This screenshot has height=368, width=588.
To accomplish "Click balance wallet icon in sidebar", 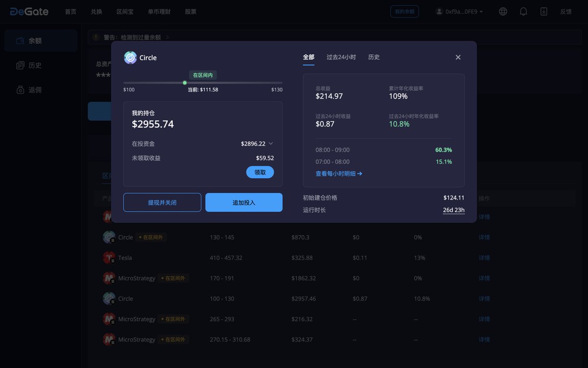I will (x=20, y=41).
